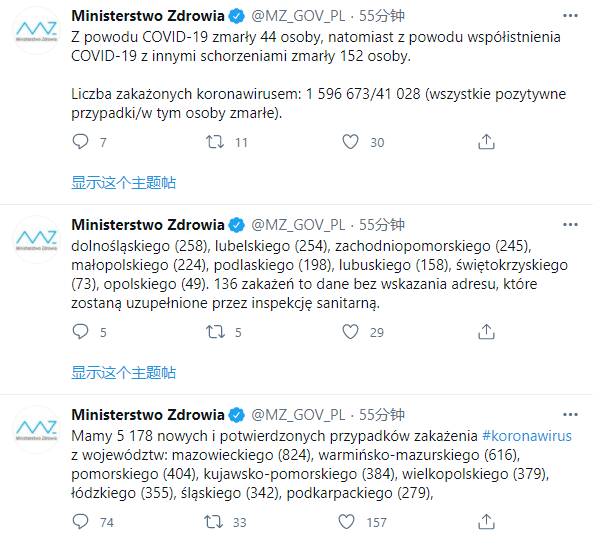Viewport: 593px width, 551px height.
Task: Open Ministerstwo Zdrowia avatar on the first tweet
Action: click(36, 31)
